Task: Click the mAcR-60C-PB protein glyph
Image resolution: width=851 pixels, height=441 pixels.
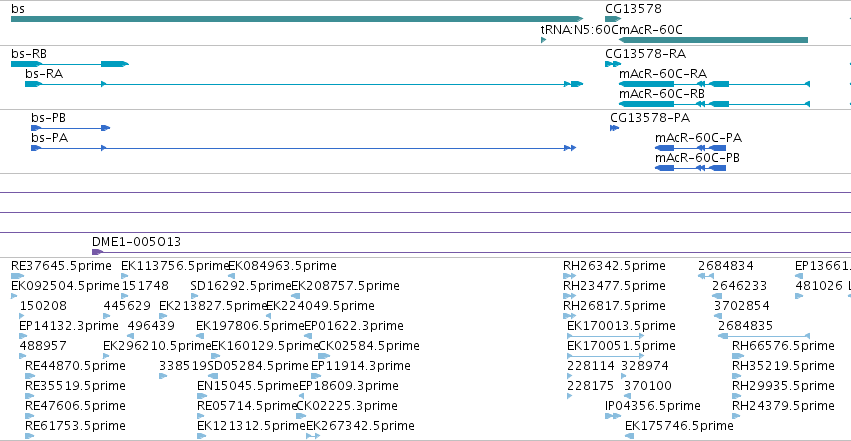Action: [690, 168]
